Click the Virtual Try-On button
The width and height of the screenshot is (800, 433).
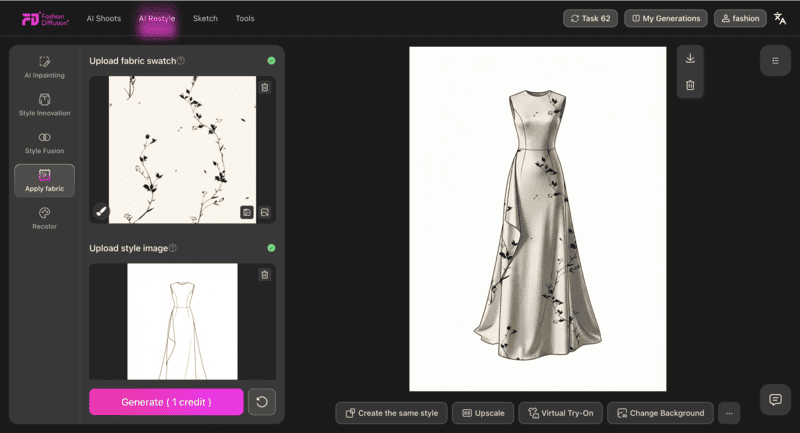[561, 413]
